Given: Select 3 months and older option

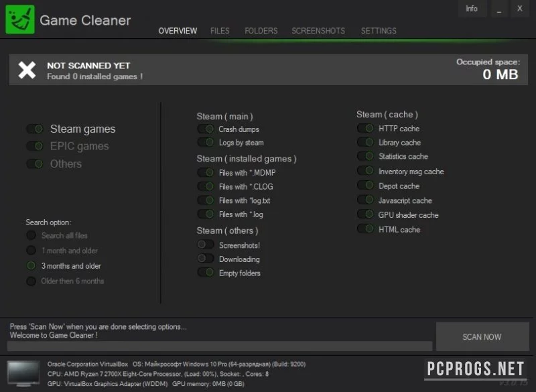Looking at the screenshot, I should 31,265.
